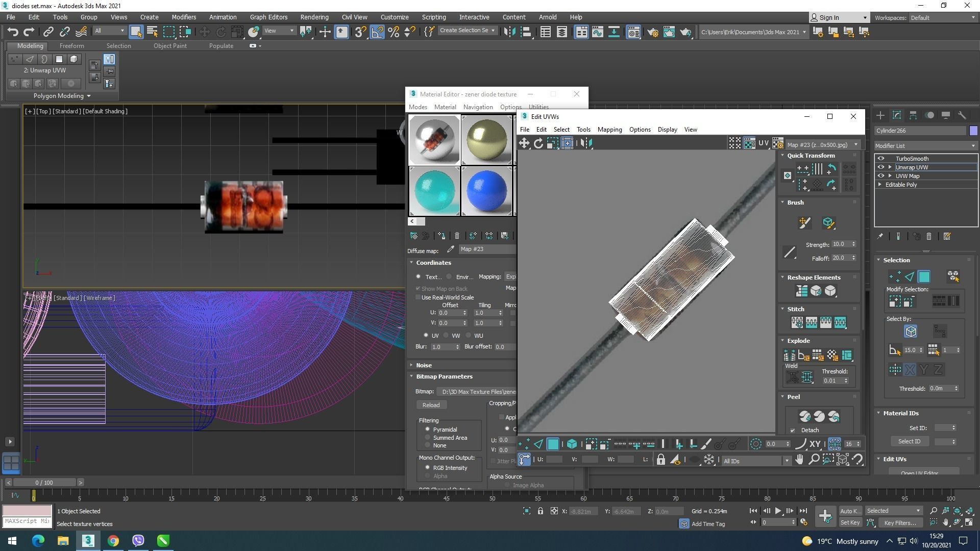
Task: Enable Use Real-World Scale checkbox
Action: tap(419, 297)
